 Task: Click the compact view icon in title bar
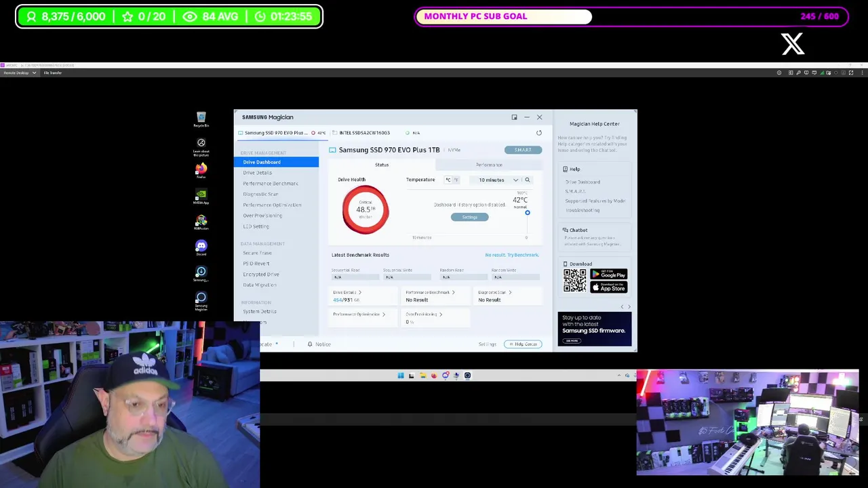(x=514, y=117)
